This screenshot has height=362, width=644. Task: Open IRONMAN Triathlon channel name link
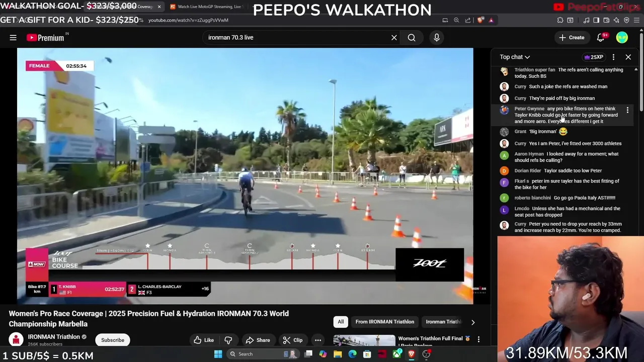tap(54, 337)
